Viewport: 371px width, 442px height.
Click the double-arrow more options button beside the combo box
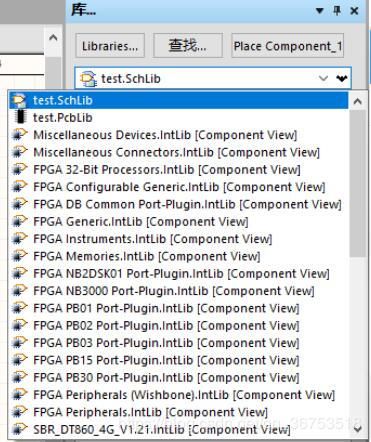coord(342,78)
